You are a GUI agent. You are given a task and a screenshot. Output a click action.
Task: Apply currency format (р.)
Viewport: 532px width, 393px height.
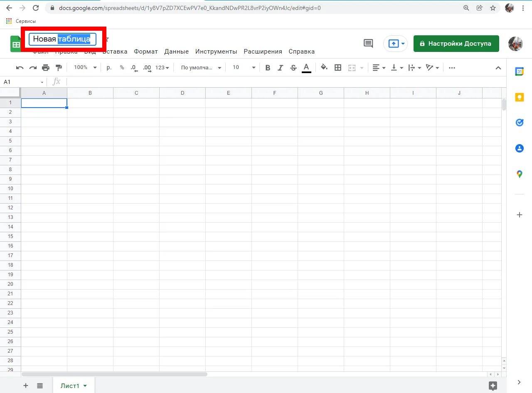click(x=109, y=67)
